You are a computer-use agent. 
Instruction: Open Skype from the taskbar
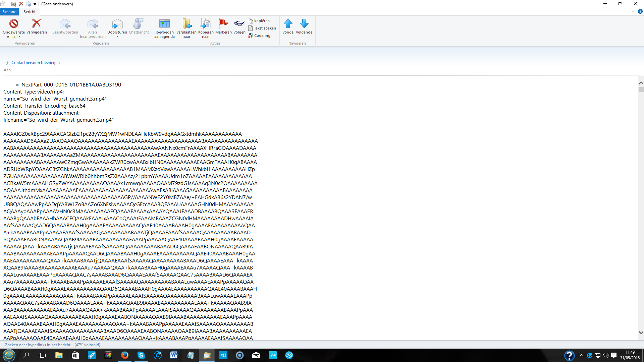click(x=141, y=355)
